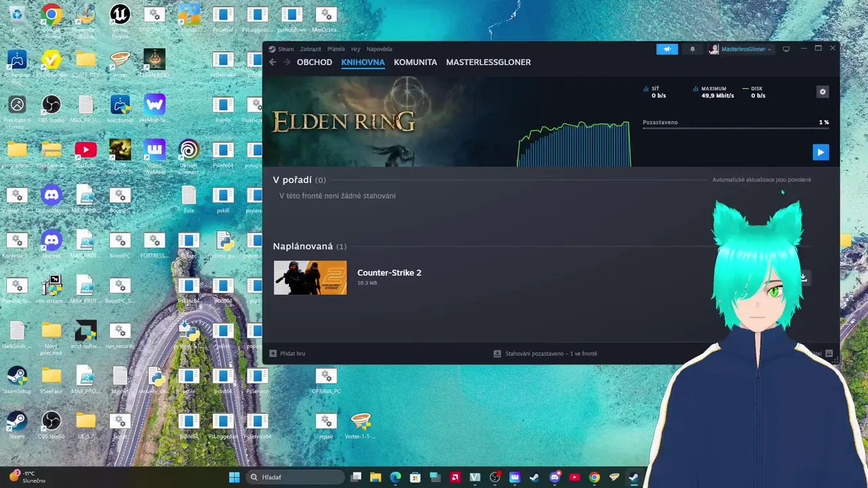The height and width of the screenshot is (488, 868).
Task: Open Microsoft Store from the taskbar
Action: [x=416, y=476]
